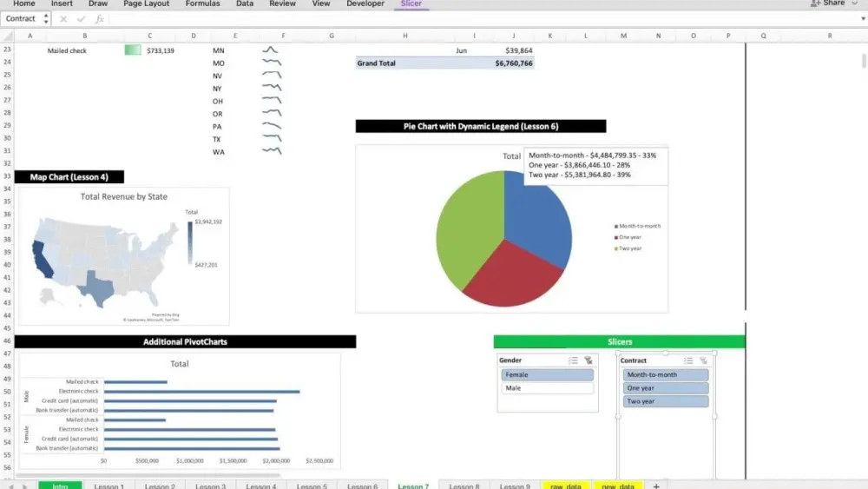This screenshot has width=868, height=489.
Task: Toggle Two year in Contract slicer
Action: [x=666, y=401]
